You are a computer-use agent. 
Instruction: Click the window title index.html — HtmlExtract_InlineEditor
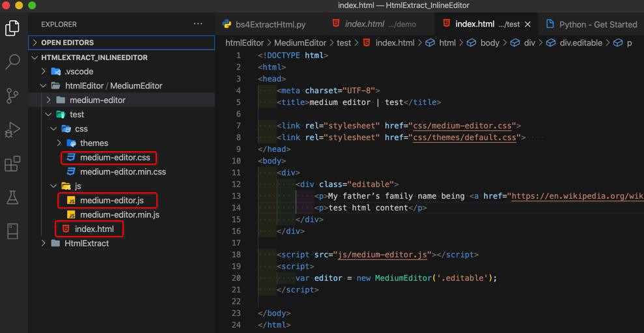tap(403, 5)
